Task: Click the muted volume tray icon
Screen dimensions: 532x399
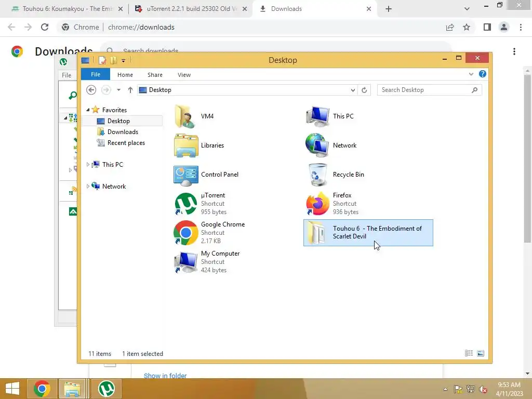Action: 483,389
